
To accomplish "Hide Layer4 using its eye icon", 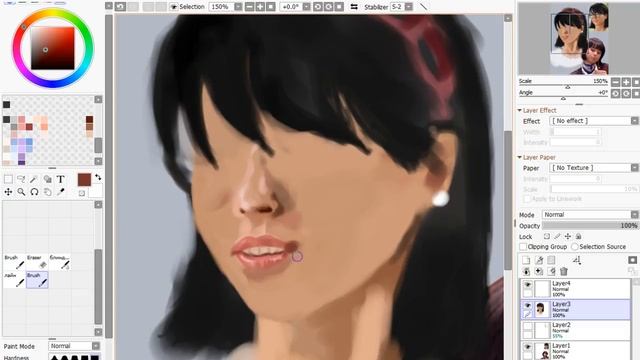I will (x=527, y=284).
